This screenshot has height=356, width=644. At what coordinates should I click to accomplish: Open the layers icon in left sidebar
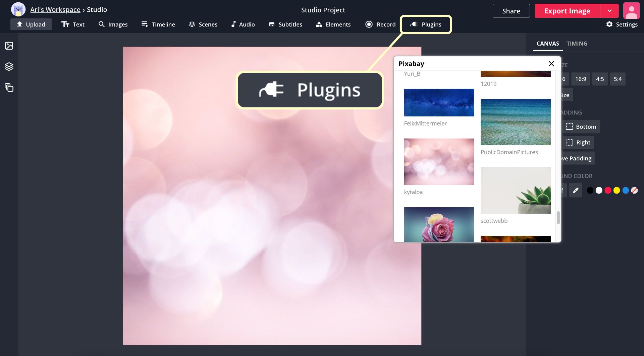[9, 67]
